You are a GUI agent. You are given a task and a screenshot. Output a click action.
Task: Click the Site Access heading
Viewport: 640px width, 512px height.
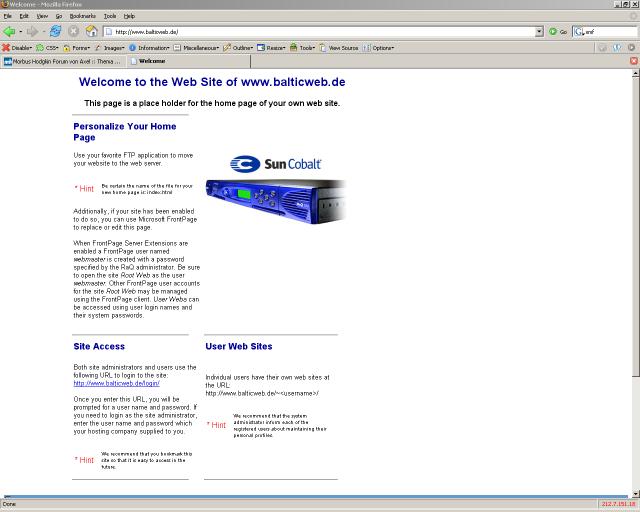[x=99, y=346]
